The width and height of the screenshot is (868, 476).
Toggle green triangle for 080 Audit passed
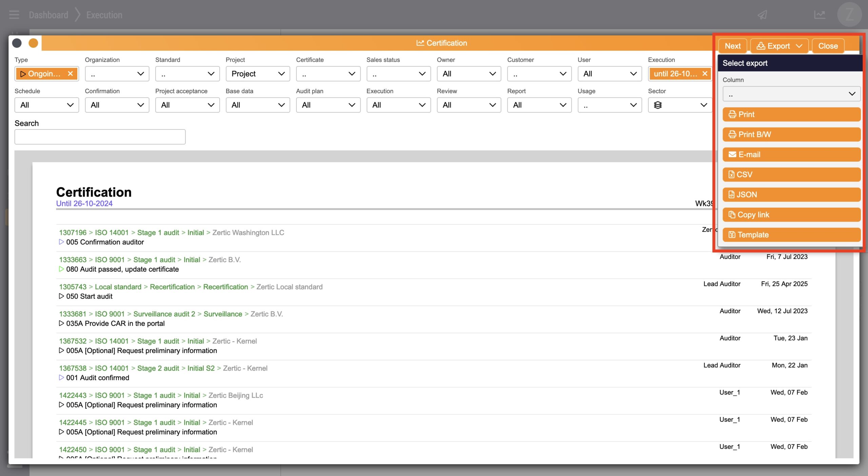(x=61, y=269)
